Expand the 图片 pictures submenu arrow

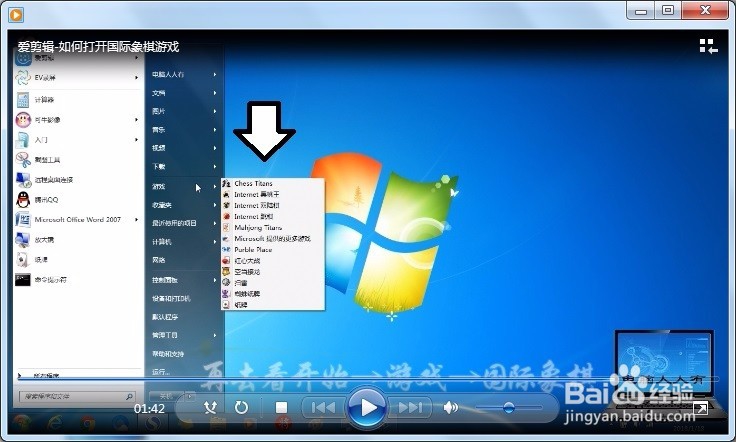215,111
